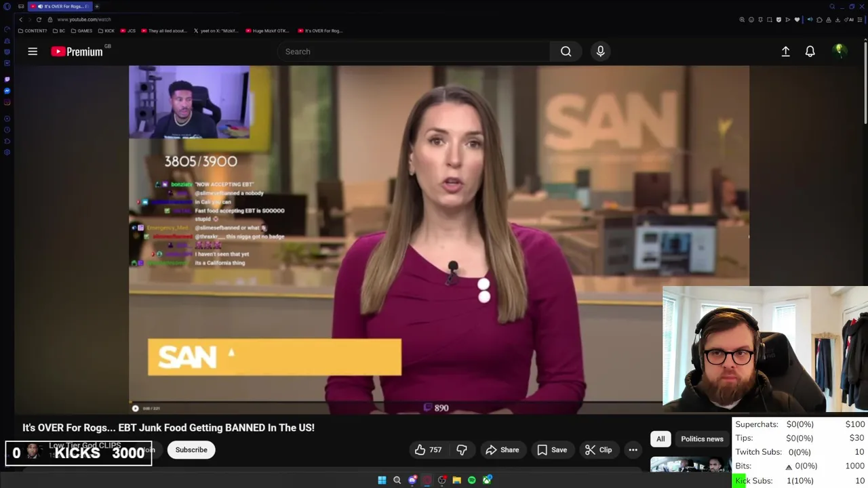Start voice search with microphone icon

(x=600, y=52)
